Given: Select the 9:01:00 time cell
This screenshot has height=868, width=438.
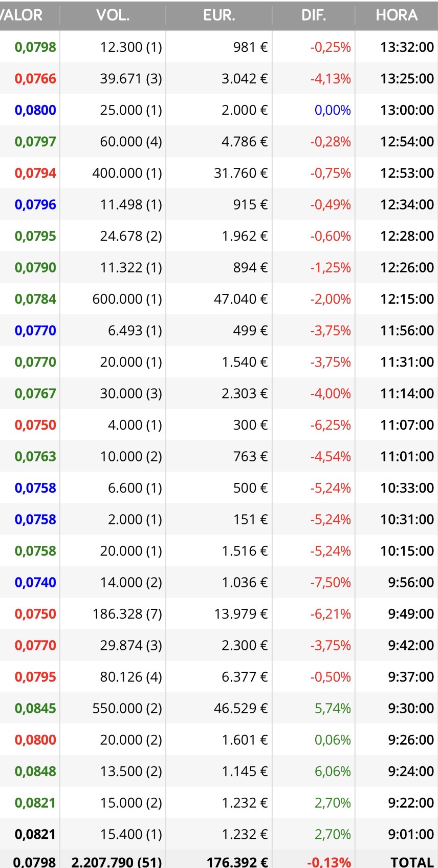Looking at the screenshot, I should pyautogui.click(x=410, y=834).
